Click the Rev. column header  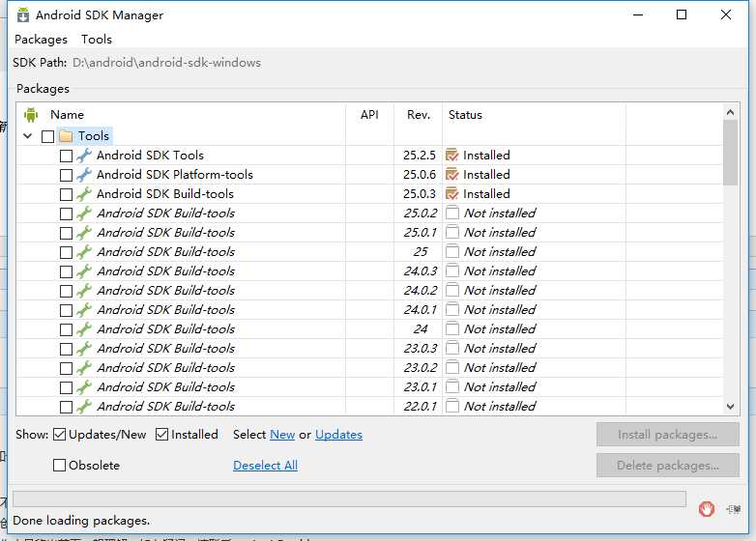tap(419, 115)
